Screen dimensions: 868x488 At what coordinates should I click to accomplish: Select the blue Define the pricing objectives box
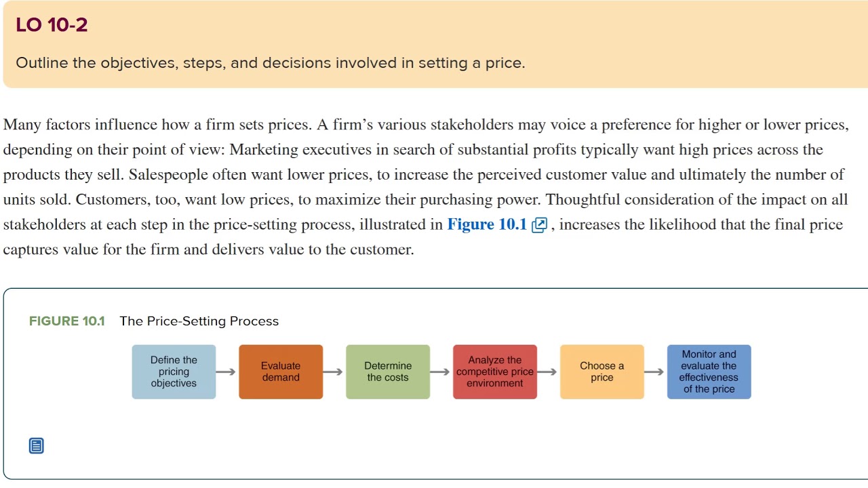pyautogui.click(x=174, y=372)
